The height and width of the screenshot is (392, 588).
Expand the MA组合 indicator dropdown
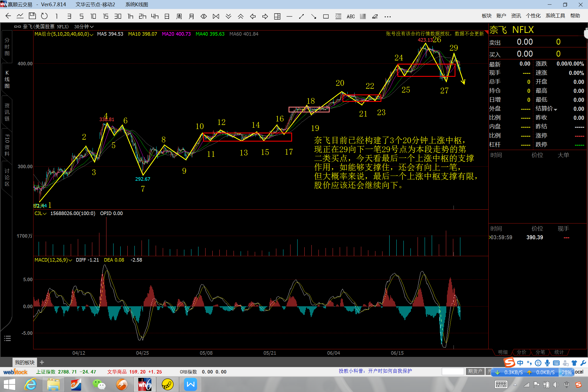(91, 35)
